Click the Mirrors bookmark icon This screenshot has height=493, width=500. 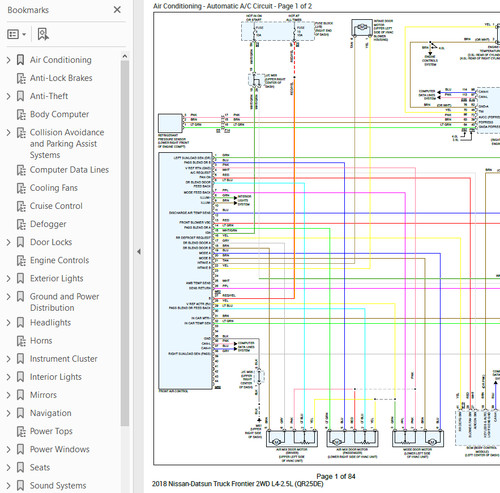click(x=20, y=395)
